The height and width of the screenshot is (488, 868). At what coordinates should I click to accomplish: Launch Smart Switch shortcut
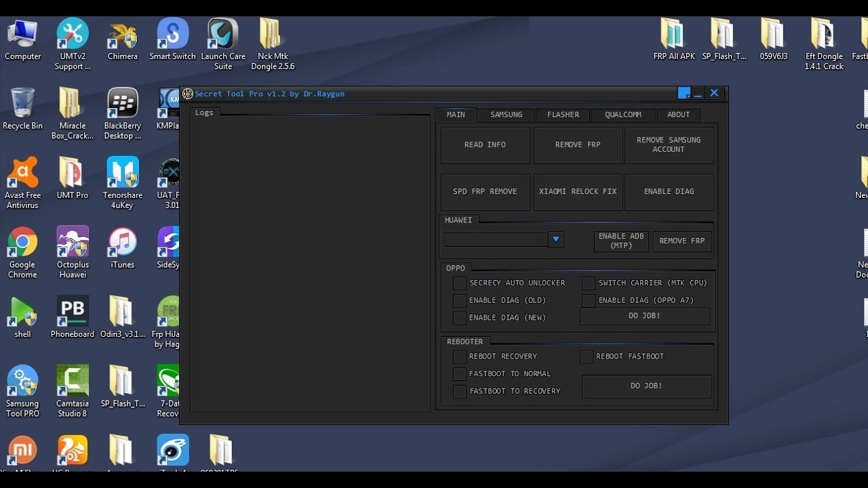pos(172,40)
